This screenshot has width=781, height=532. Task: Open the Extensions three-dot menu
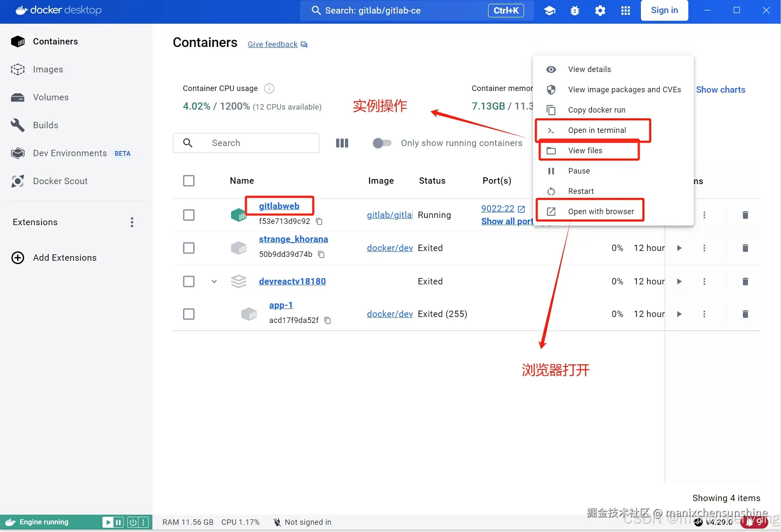[132, 222]
